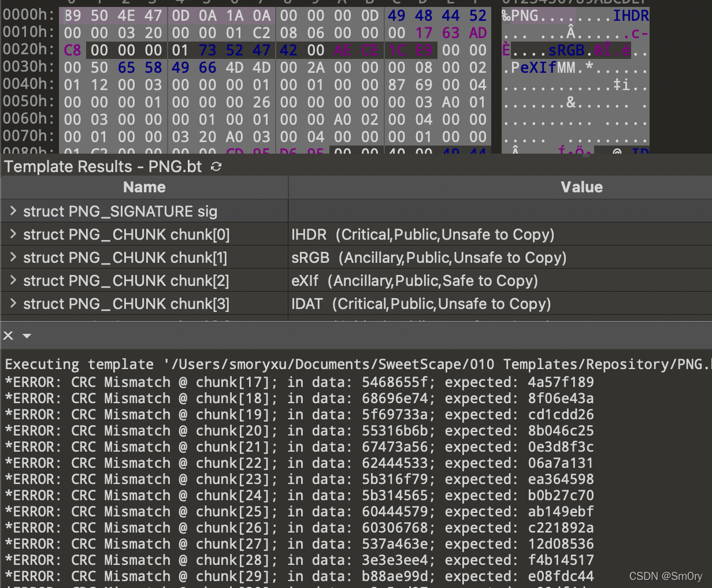This screenshot has height=588, width=712.
Task: Select the eXIf chunk value cell
Action: click(500, 281)
